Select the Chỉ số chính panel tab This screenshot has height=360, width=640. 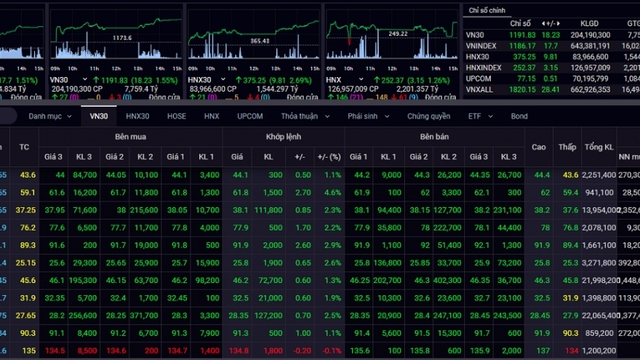[487, 11]
